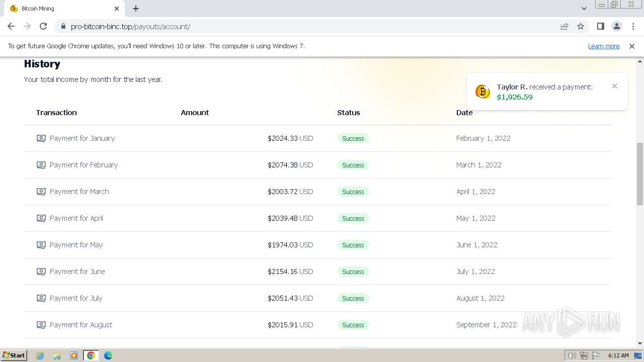This screenshot has height=362, width=644.
Task: Click payment icon for May row
Action: pyautogui.click(x=41, y=245)
